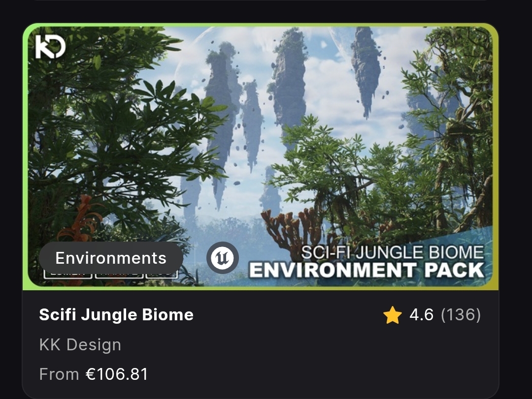Screen dimensions: 532x399
Task: Click the 4.6 rating score
Action: [421, 315]
